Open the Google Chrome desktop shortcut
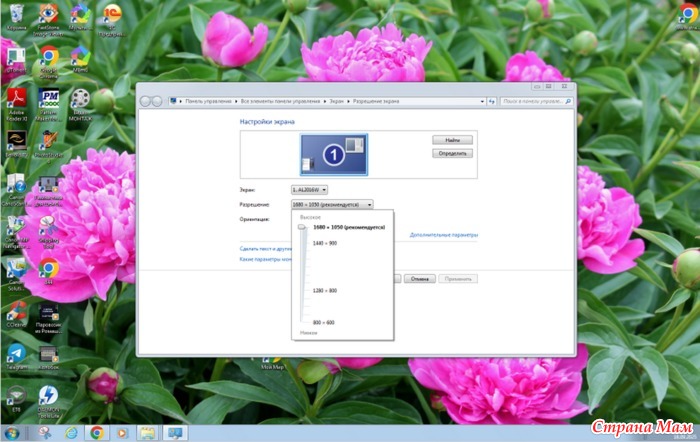The height and width of the screenshot is (442, 700). point(48,58)
